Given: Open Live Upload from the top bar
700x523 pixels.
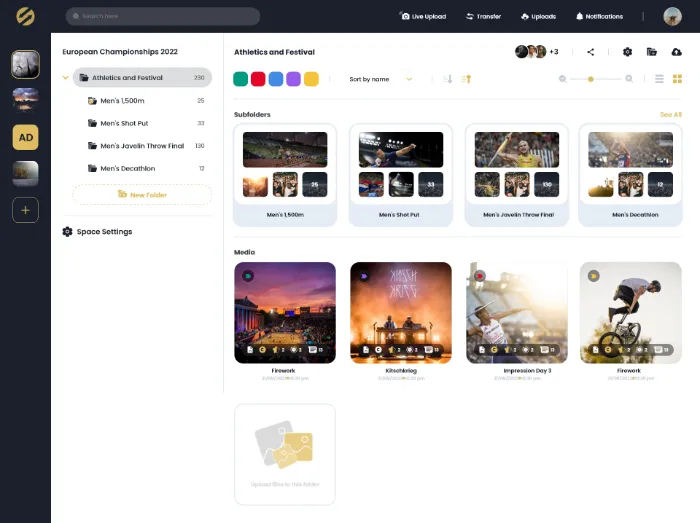Looking at the screenshot, I should pos(425,16).
